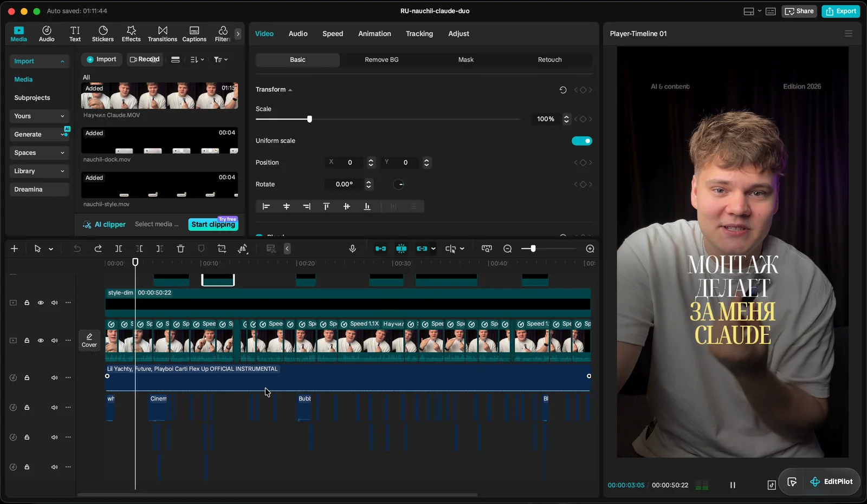This screenshot has height=504, width=867.
Task: Hide the style-dim track with eye icon
Action: pos(41,303)
